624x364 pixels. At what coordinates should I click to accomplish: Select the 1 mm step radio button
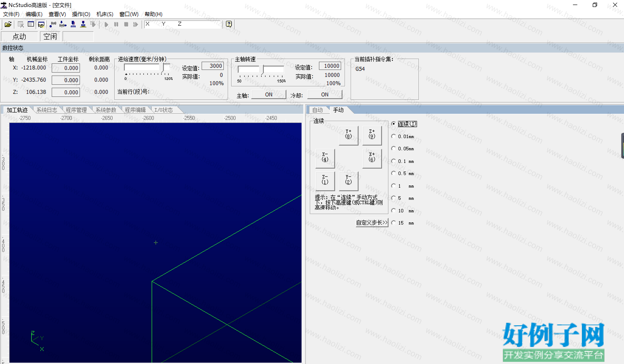[403, 186]
